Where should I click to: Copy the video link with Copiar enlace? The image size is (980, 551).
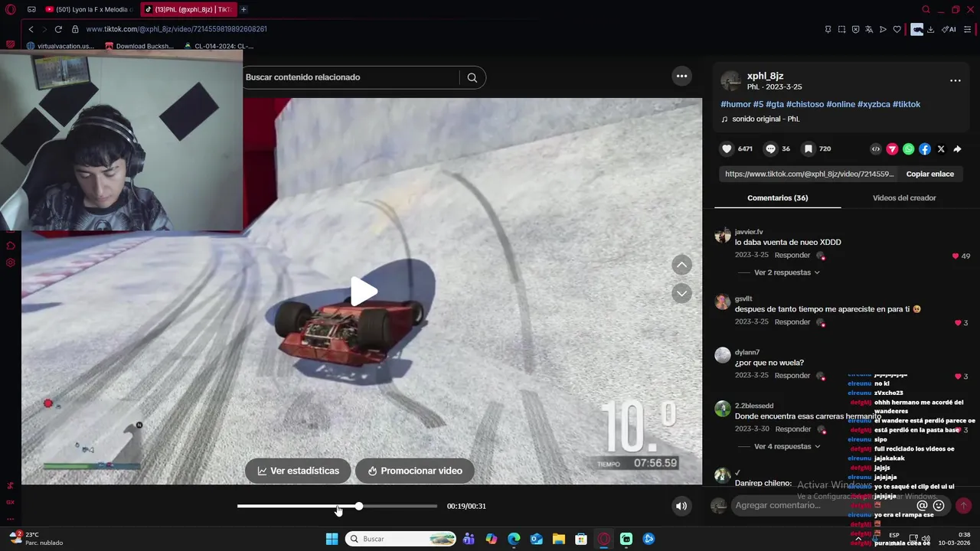tap(929, 174)
